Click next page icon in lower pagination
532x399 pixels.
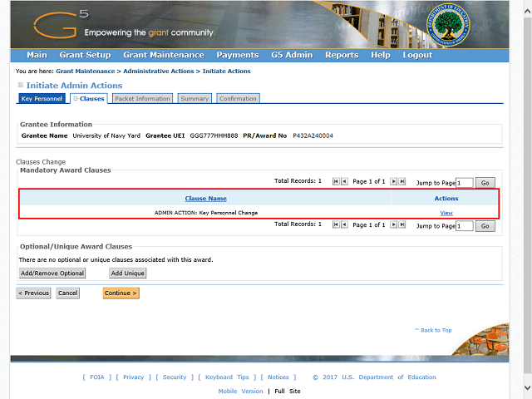click(393, 224)
